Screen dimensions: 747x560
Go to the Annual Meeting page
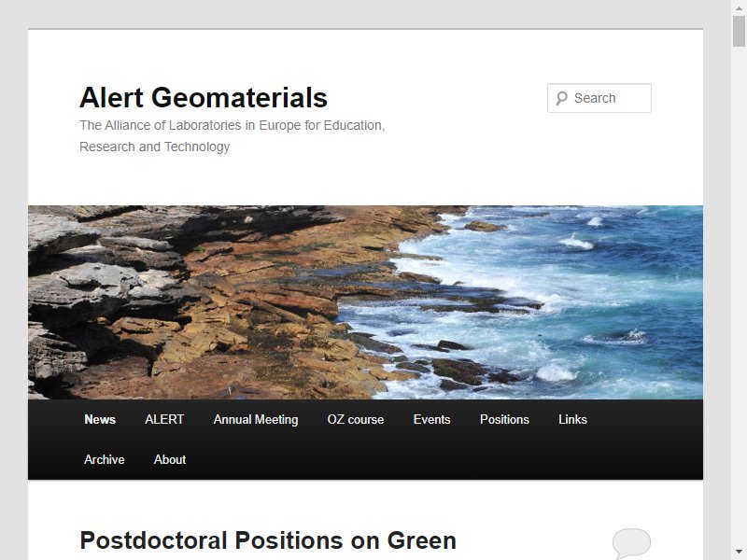tap(256, 419)
